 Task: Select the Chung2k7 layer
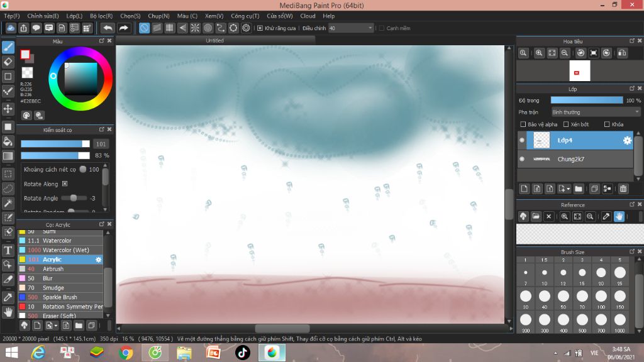pos(575,159)
